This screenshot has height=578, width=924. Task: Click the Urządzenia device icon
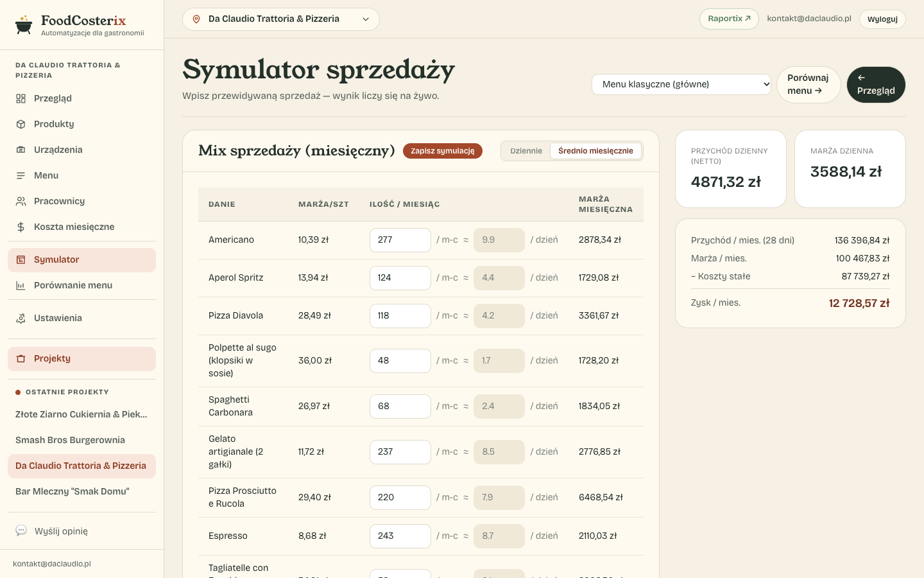[21, 150]
